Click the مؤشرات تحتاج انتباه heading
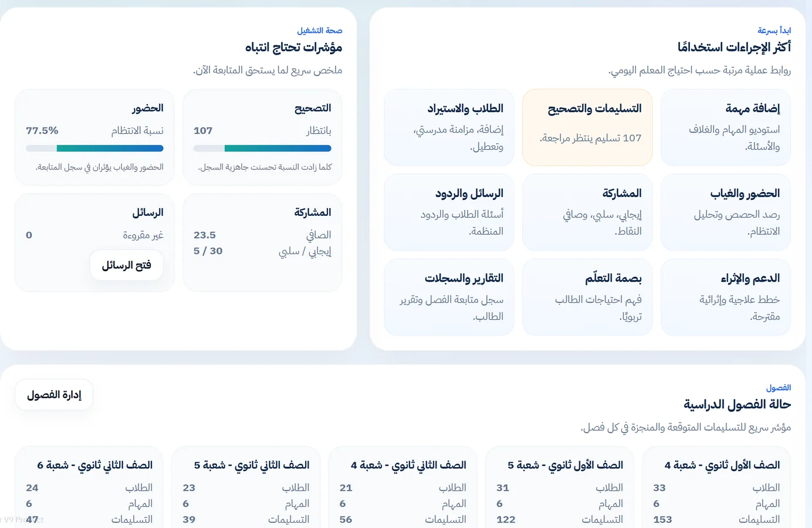The height and width of the screenshot is (528, 812). (x=293, y=47)
